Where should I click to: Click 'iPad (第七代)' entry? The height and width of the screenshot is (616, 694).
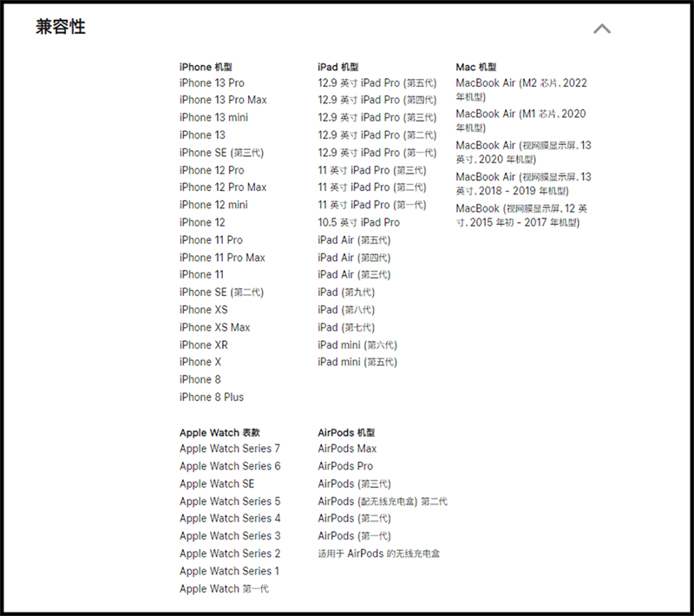point(346,327)
